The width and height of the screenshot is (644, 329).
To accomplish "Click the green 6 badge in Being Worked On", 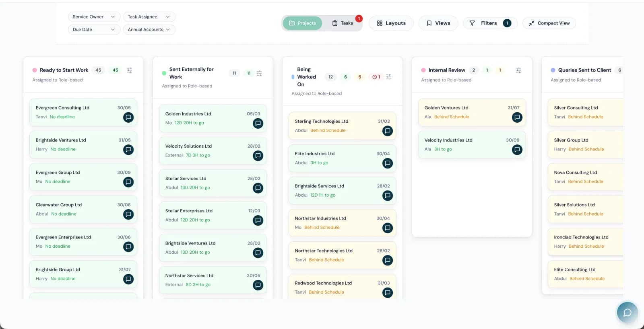I will pyautogui.click(x=345, y=77).
